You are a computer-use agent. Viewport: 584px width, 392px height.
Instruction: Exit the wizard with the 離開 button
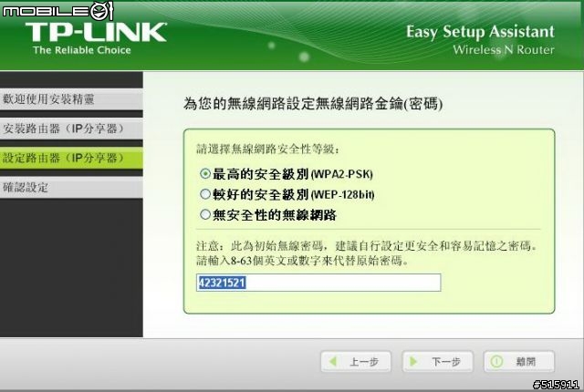pos(519,362)
